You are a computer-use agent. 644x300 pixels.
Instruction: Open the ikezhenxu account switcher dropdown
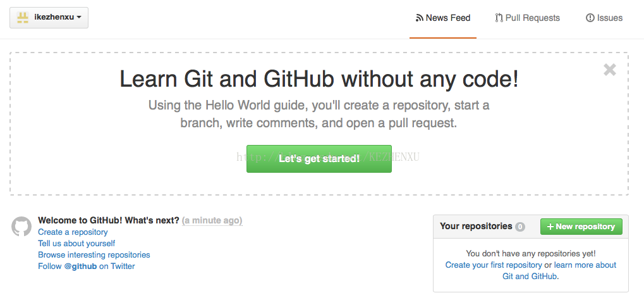(x=49, y=18)
